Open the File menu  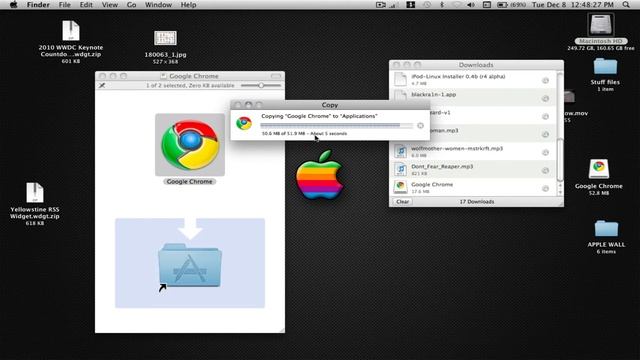click(x=64, y=5)
